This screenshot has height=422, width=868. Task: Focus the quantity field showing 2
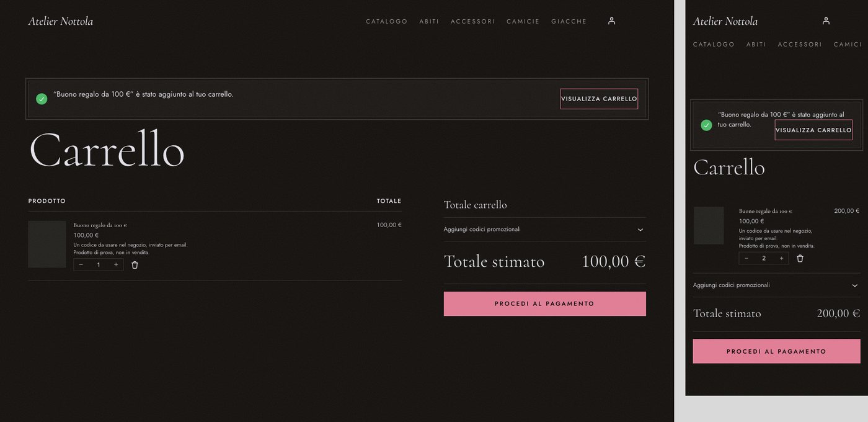pos(764,258)
